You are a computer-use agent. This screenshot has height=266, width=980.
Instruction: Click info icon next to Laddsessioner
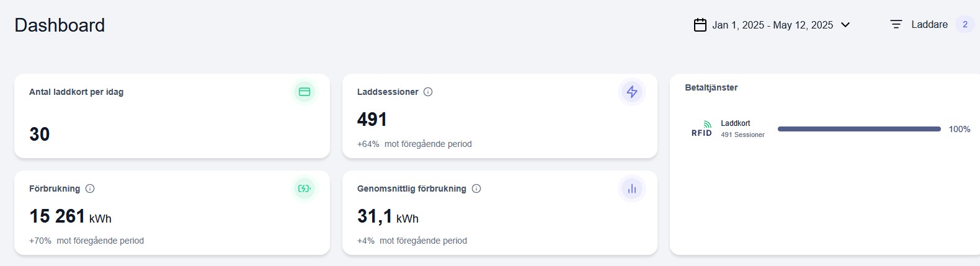[x=428, y=92]
